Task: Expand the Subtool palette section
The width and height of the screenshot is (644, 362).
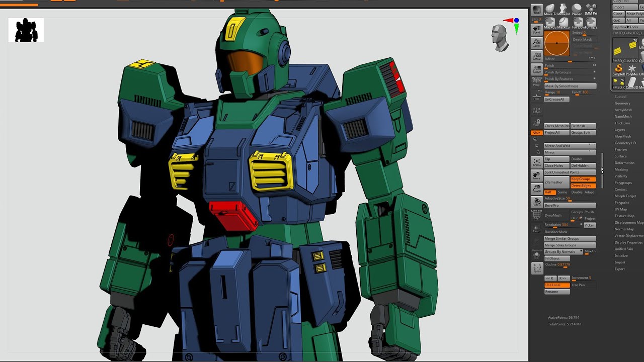Action: [620, 97]
